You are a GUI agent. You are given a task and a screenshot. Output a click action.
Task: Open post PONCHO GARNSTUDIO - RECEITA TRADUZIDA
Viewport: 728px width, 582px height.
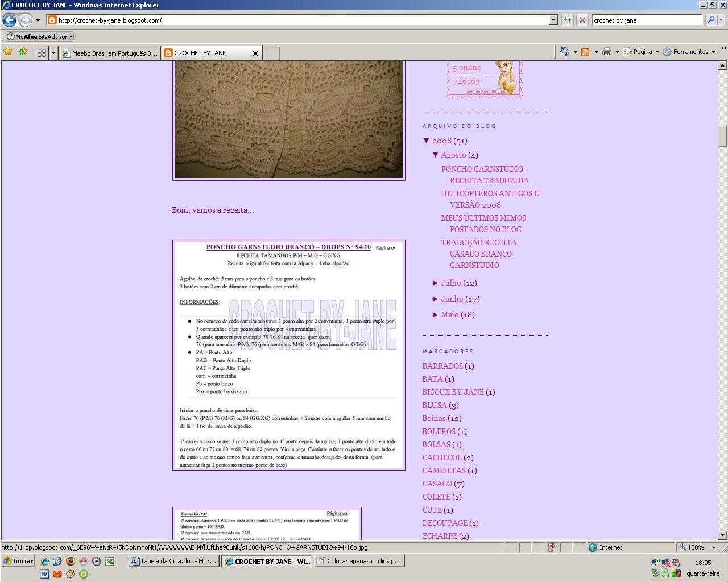click(485, 175)
